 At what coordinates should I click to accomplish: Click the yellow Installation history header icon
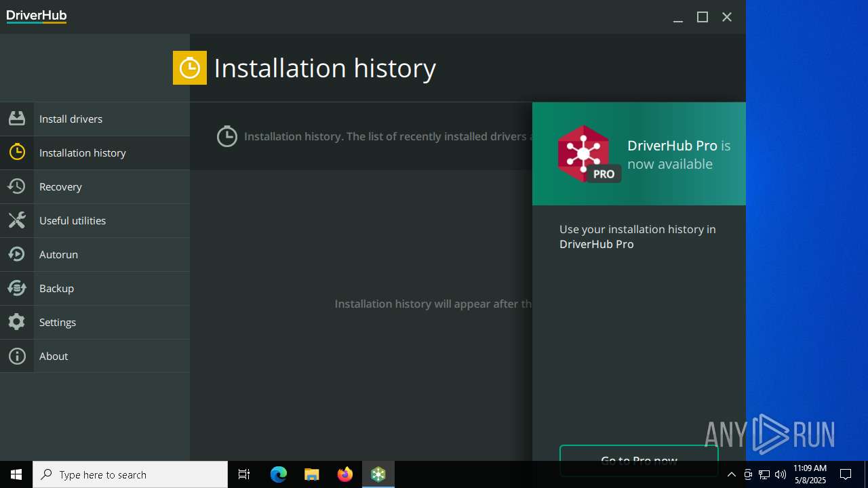(x=190, y=68)
